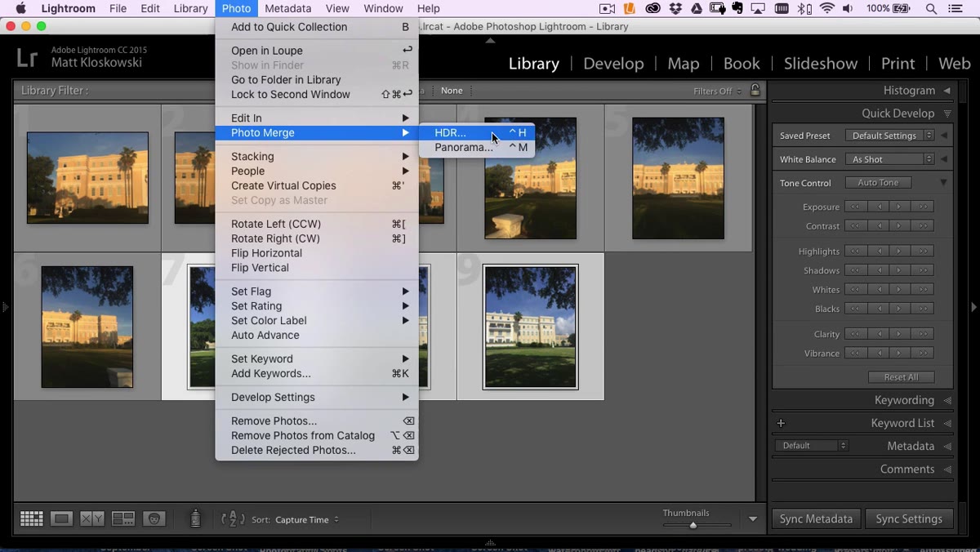Decrease Highlights by large step arrow
The image size is (980, 552).
(856, 252)
